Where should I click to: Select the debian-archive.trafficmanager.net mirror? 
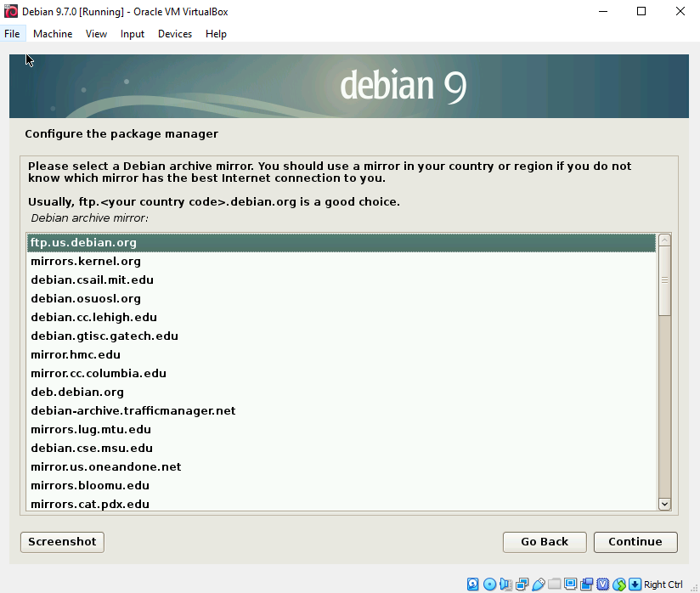click(x=342, y=411)
